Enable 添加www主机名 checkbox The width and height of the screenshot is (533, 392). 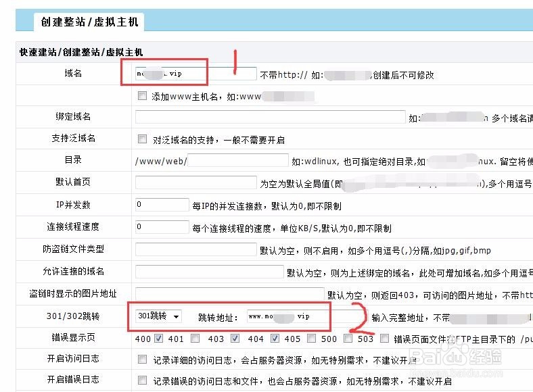142,96
